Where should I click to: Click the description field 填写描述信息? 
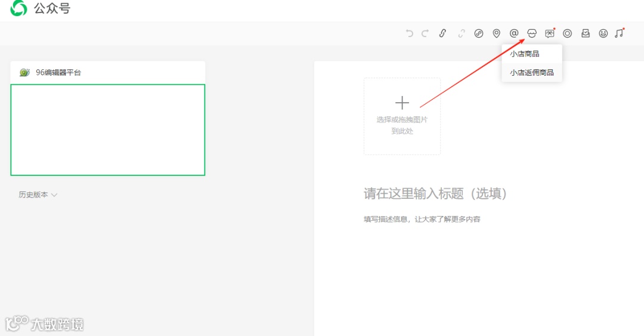click(x=422, y=219)
